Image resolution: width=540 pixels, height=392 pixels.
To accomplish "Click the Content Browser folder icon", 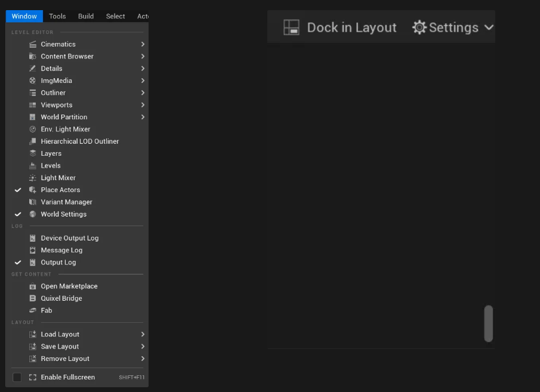I will 33,56.
